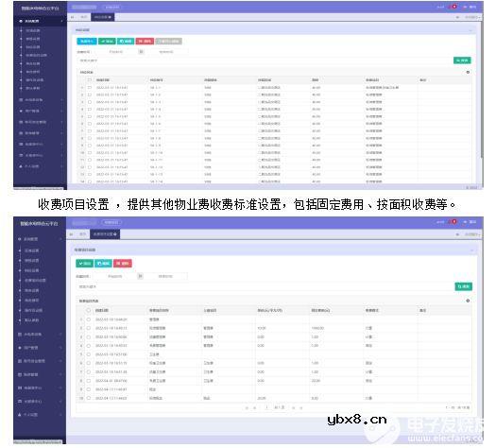
Task: Open table column settings gear in lower screenshot
Action: tap(468, 301)
